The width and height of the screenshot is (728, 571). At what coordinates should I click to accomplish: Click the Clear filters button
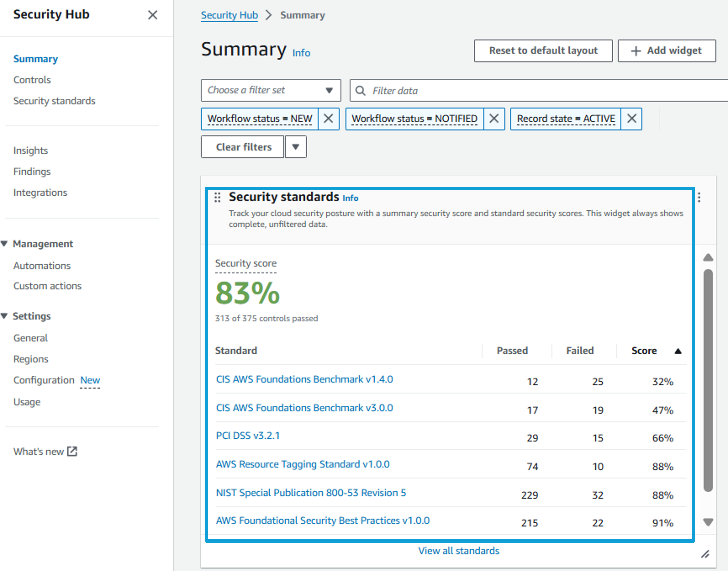pyautogui.click(x=243, y=147)
